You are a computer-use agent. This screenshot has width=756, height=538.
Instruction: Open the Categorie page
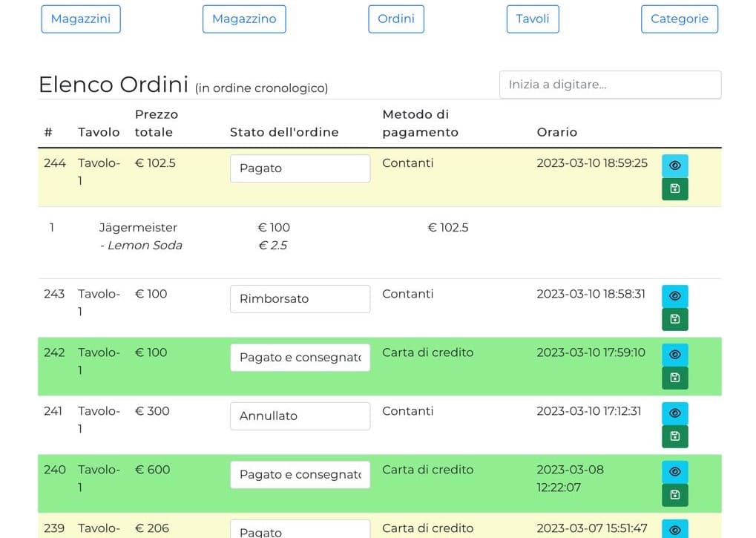tap(680, 19)
